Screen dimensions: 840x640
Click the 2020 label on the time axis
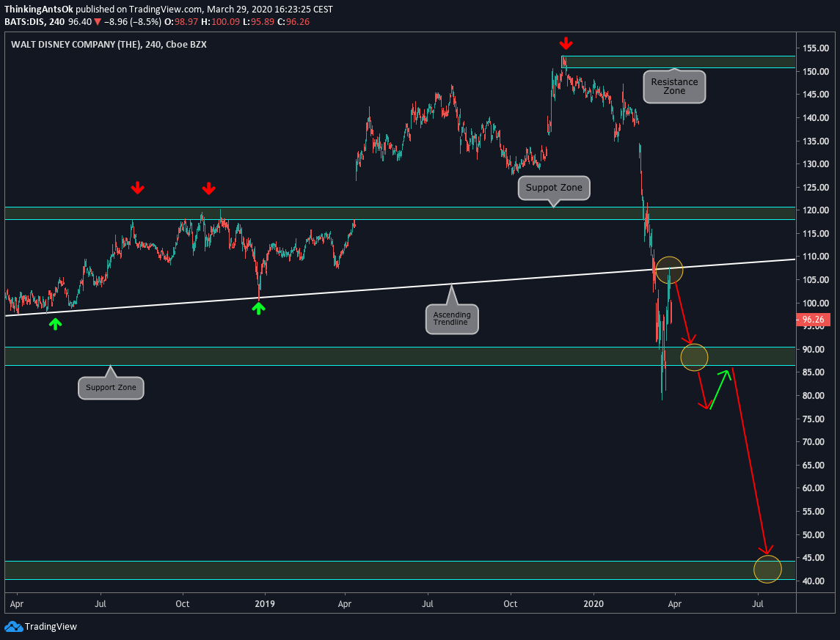coord(593,603)
